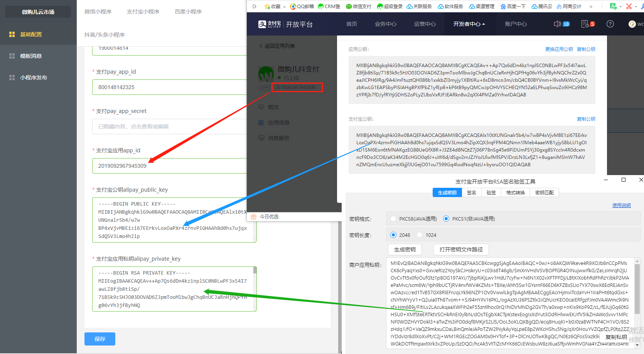644x354 pixels.
Task: Click the red scissors screenshot extension icon
Action: pyautogui.click(x=629, y=6)
